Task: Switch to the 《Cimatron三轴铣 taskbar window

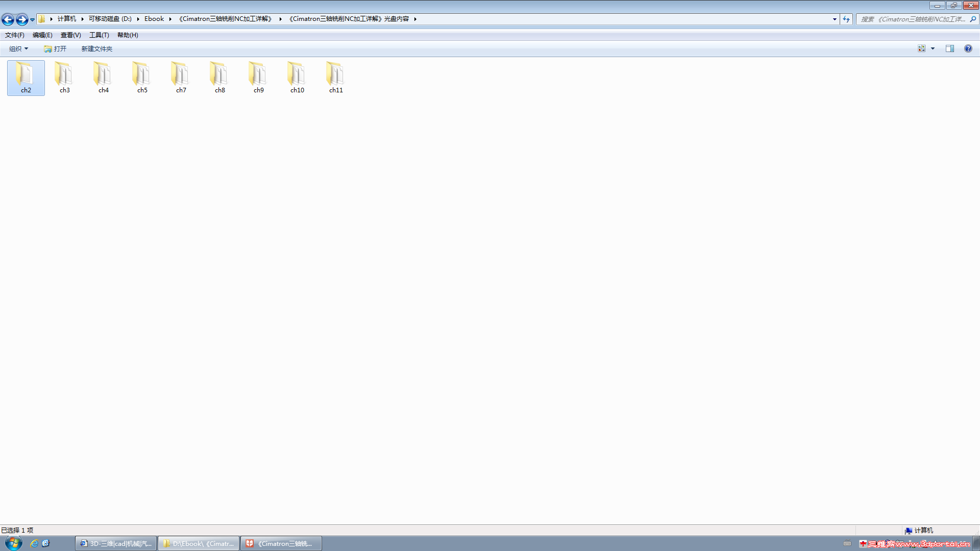Action: [x=281, y=544]
